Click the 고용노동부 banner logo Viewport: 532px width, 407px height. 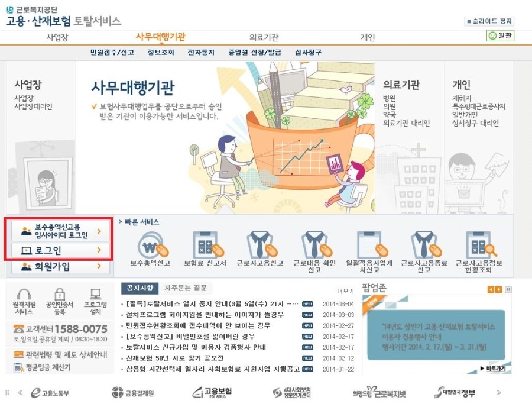pyautogui.click(x=50, y=393)
